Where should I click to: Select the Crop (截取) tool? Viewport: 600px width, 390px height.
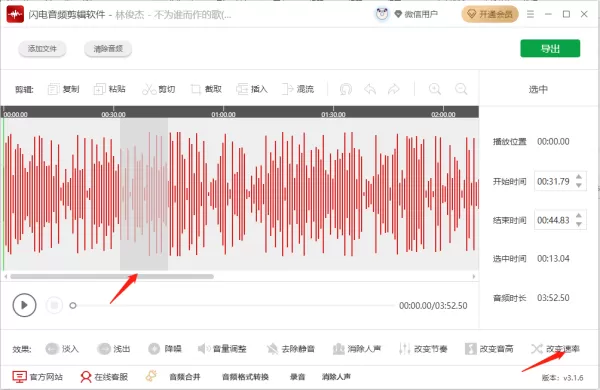pyautogui.click(x=206, y=89)
